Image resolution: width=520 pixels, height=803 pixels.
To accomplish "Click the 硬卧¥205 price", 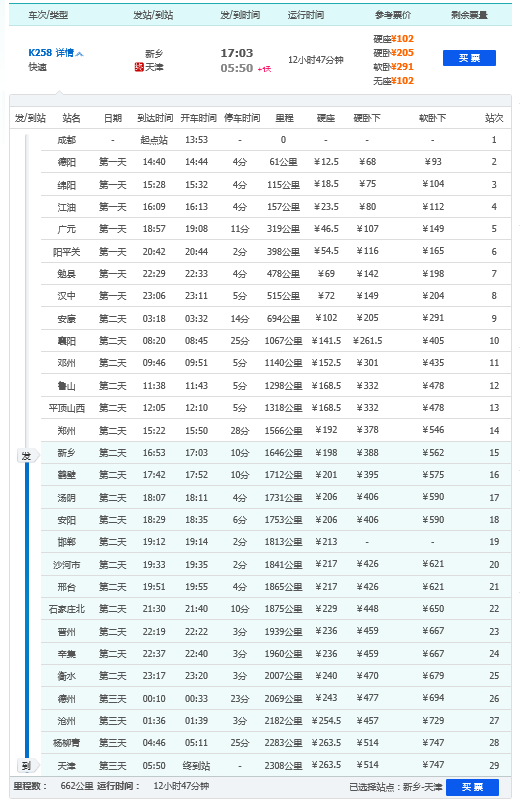I will point(393,53).
